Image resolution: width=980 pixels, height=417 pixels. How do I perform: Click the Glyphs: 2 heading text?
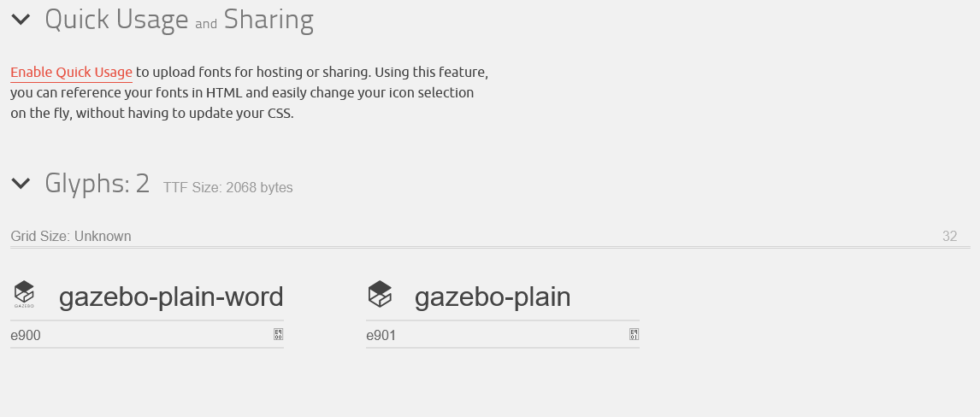(97, 183)
